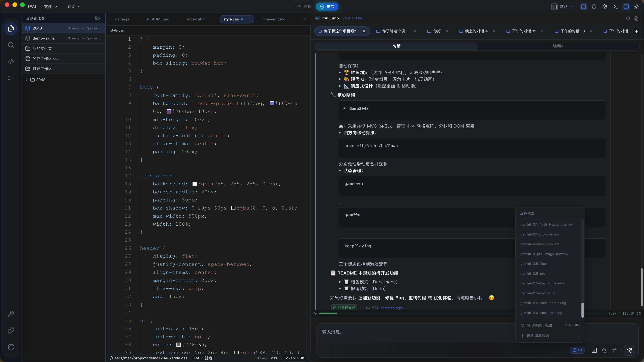Open the chip hardware icon in sidebar
Image resolution: width=644 pixels, height=362 pixels.
pos(11,347)
